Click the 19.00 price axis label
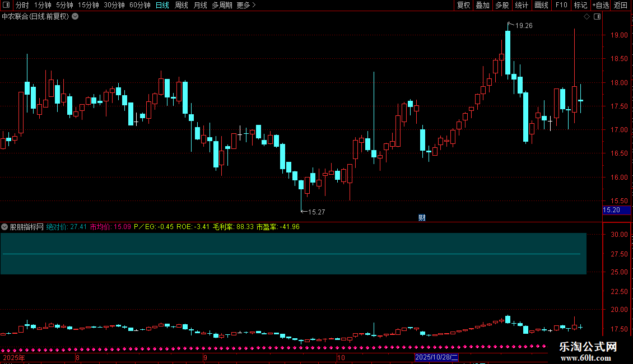Screen dimensions: 633x364 tap(619, 35)
